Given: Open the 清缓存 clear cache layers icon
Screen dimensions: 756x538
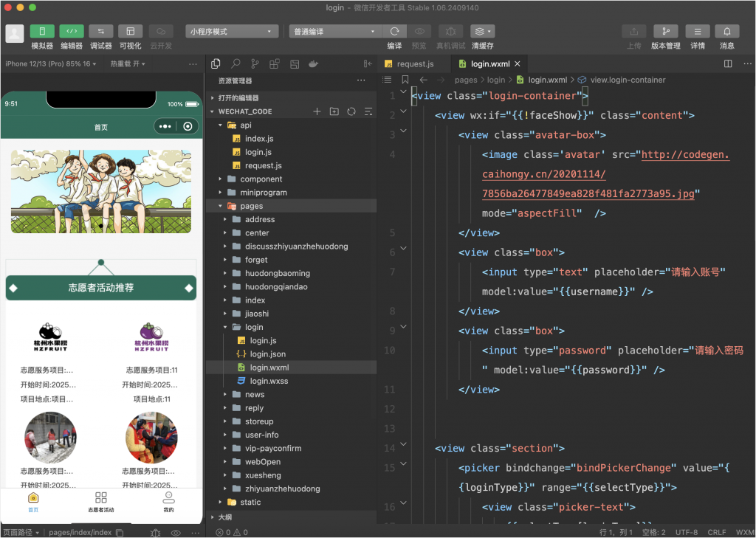Looking at the screenshot, I should tap(482, 31).
